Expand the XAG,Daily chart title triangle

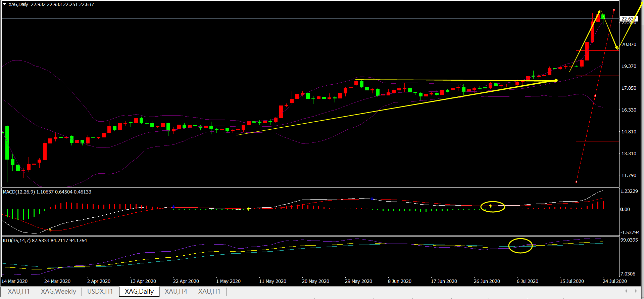tap(4, 4)
